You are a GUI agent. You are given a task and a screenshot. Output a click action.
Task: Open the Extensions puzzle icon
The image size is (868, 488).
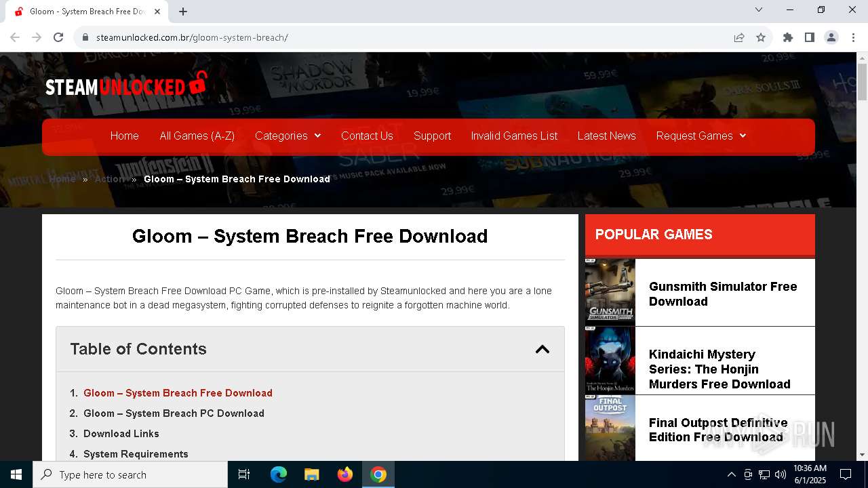coord(788,37)
